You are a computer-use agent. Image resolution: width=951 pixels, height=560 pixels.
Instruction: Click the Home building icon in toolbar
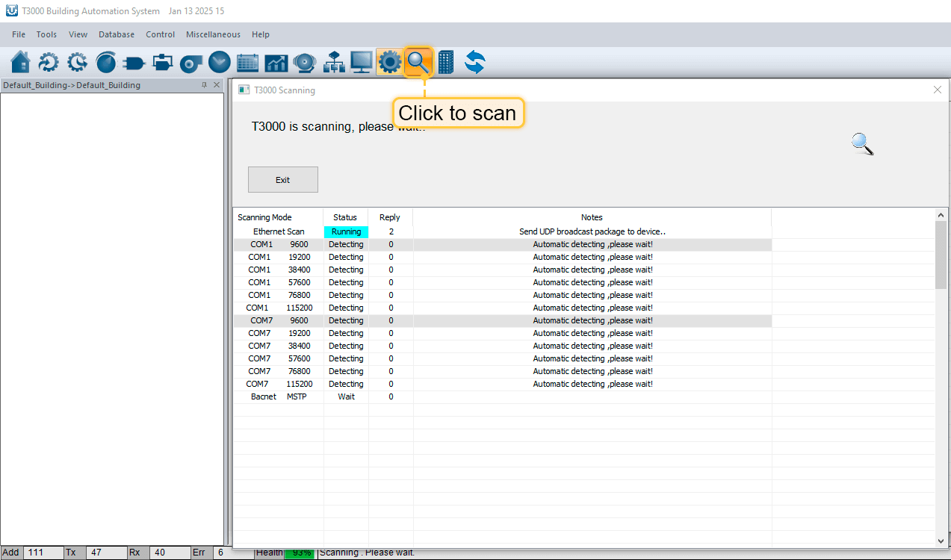pos(21,62)
